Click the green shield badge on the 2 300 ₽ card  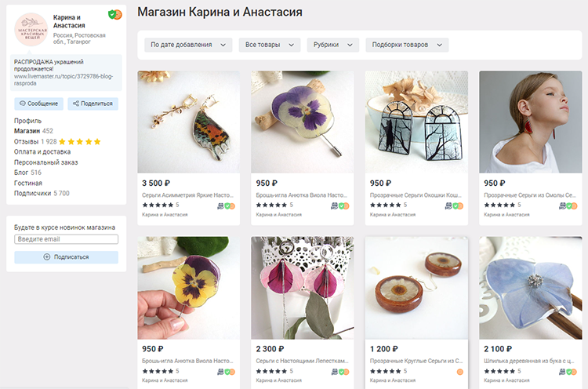click(x=342, y=371)
